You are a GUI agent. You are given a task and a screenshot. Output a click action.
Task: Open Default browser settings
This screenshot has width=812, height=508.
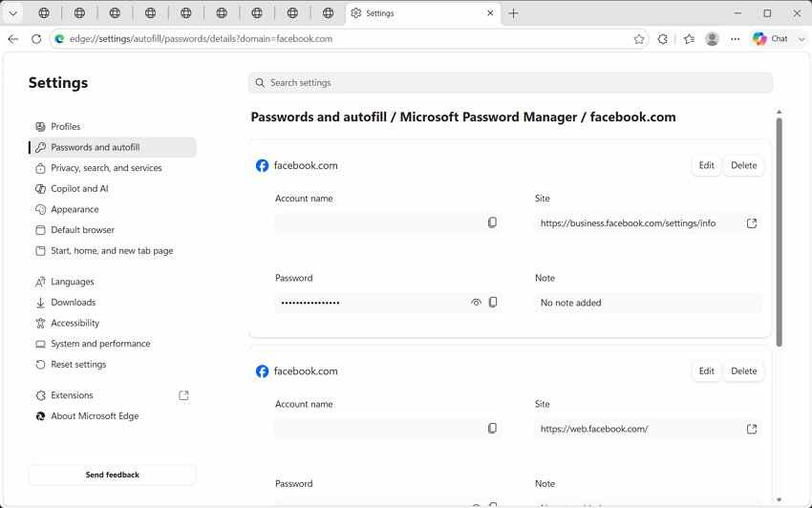113,230
